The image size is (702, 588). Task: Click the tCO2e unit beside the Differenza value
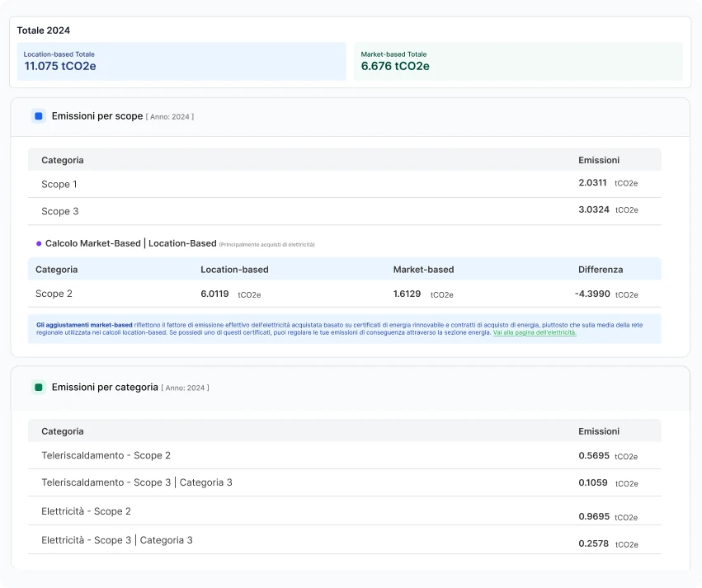click(x=625, y=295)
